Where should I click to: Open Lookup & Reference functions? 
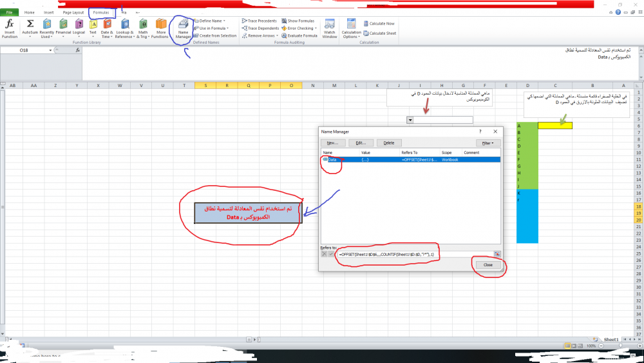click(x=125, y=28)
